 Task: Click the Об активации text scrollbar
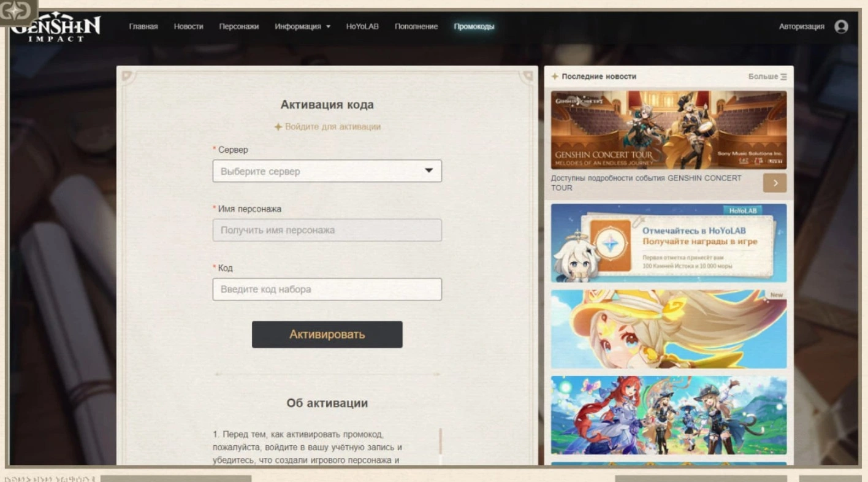[440, 445]
